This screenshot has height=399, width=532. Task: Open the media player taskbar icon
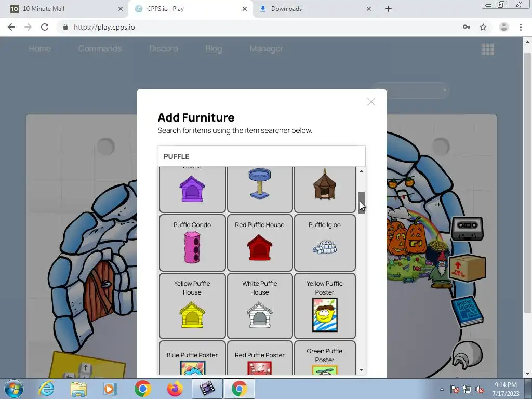110,389
